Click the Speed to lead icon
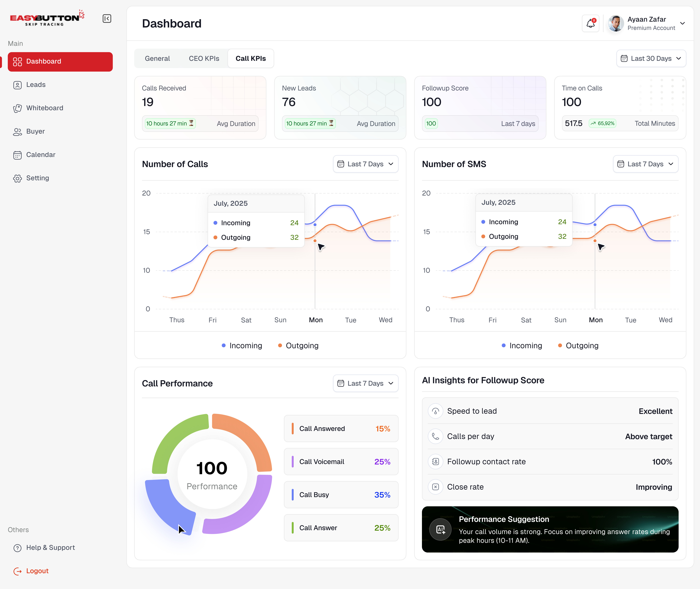Viewport: 700px width, 589px height. pyautogui.click(x=435, y=411)
